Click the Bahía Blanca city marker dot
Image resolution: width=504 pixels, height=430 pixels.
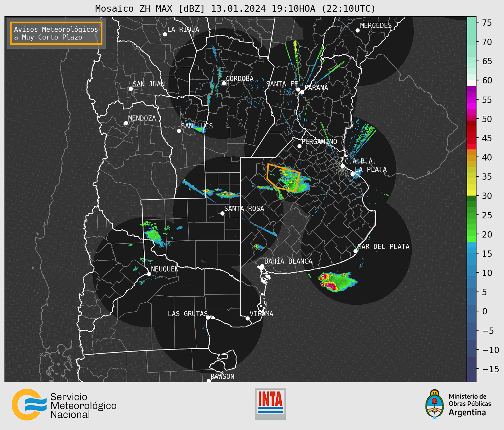click(x=262, y=266)
